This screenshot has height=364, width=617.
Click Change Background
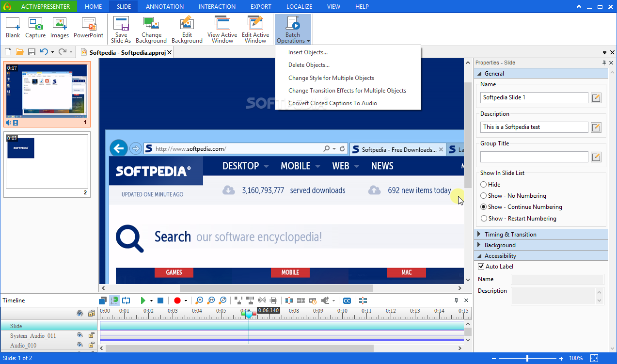151,30
